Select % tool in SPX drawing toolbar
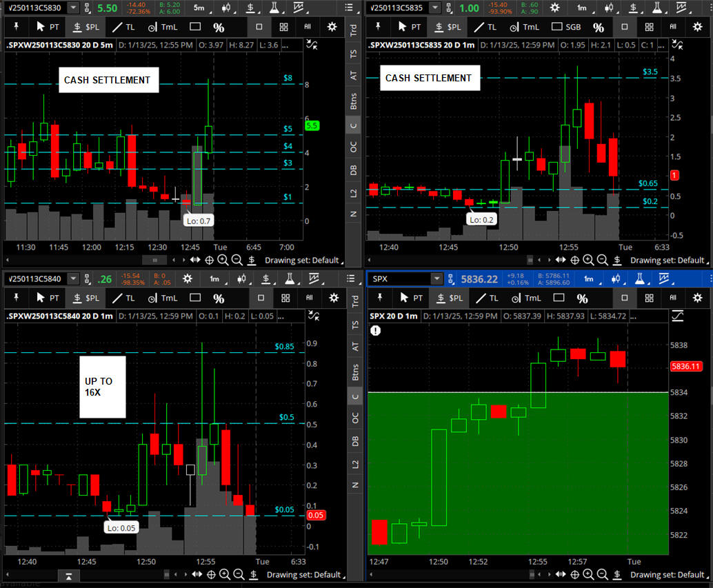This screenshot has height=588, width=713. point(583,298)
